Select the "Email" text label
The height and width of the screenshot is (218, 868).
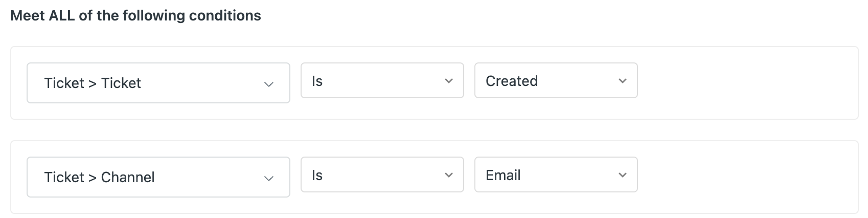tap(503, 175)
